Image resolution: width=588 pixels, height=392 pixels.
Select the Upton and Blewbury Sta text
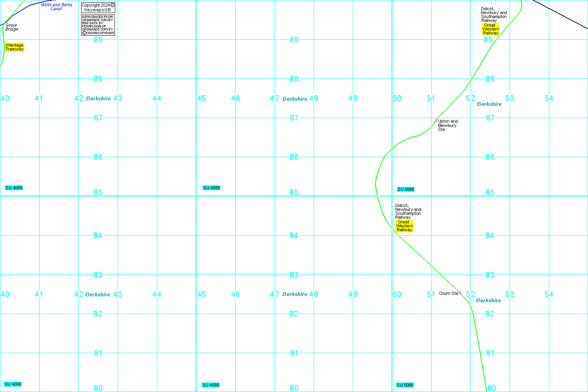coord(447,125)
